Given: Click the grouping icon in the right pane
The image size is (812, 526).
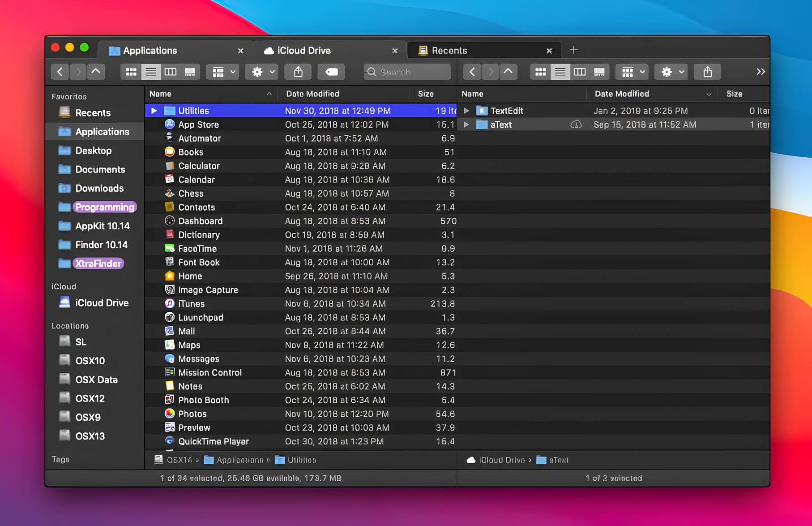Looking at the screenshot, I should pyautogui.click(x=628, y=72).
